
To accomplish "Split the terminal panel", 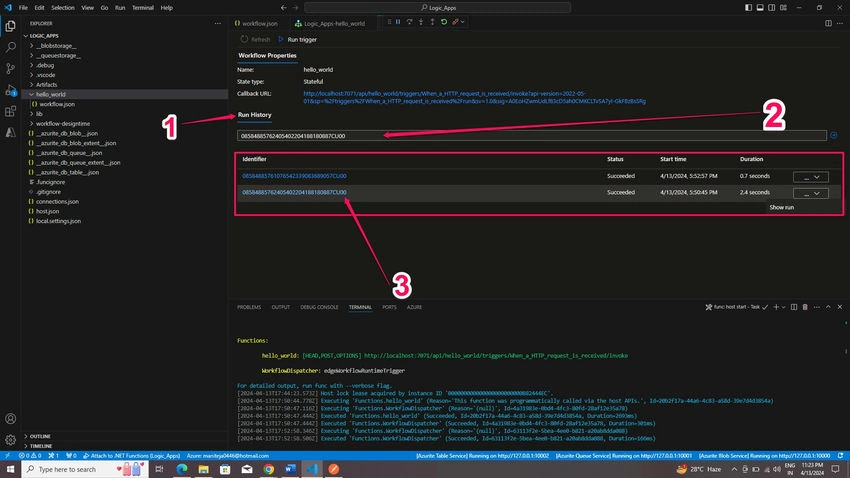I will (x=794, y=307).
